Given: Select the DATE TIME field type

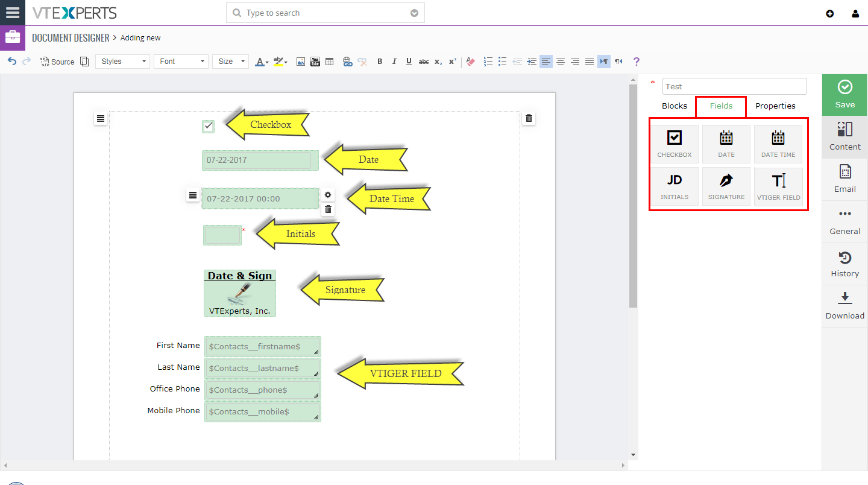Looking at the screenshot, I should [x=778, y=143].
